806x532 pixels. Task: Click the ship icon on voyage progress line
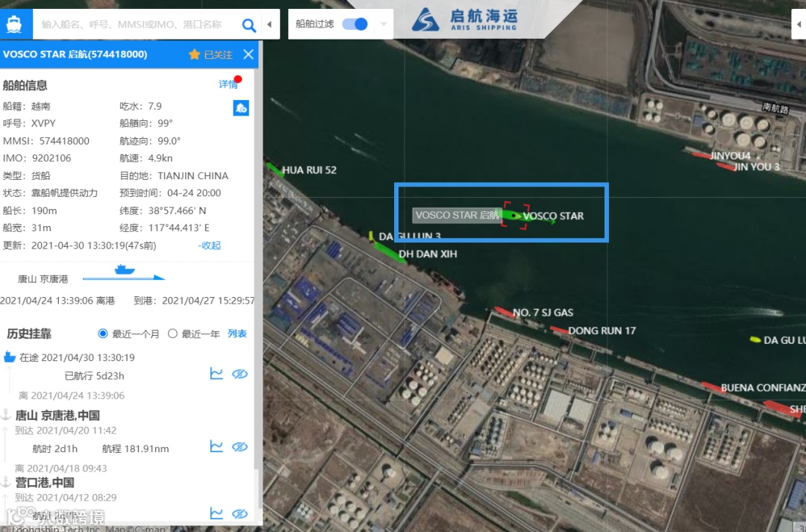pyautogui.click(x=125, y=269)
